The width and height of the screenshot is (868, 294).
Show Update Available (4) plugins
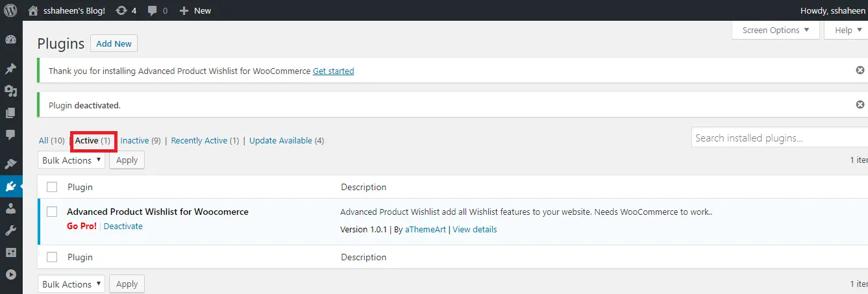point(286,140)
